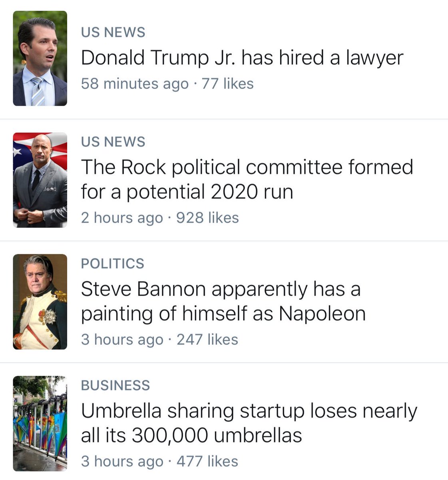Click the '928 likes' count
The image size is (448, 480).
[207, 218]
